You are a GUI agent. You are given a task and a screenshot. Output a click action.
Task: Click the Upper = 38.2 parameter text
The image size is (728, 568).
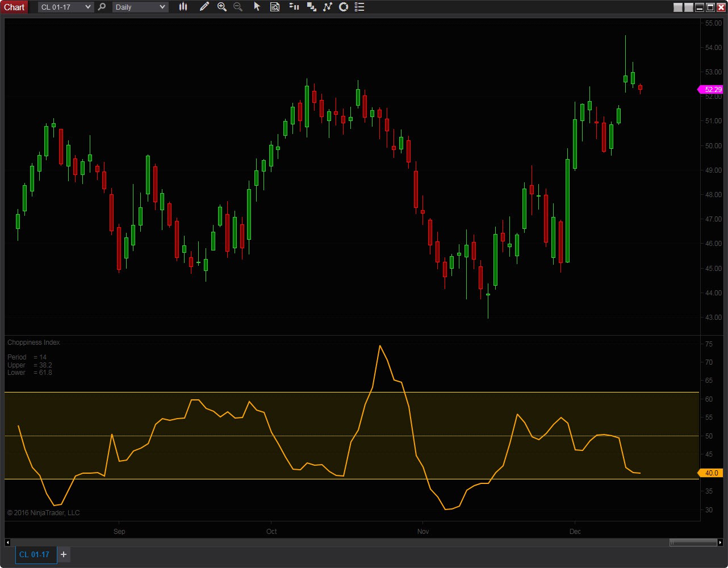pos(30,365)
